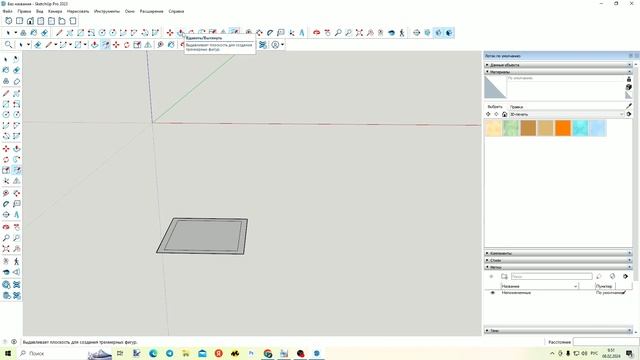Expand the Стили panel
The image size is (640, 360).
click(x=558, y=260)
